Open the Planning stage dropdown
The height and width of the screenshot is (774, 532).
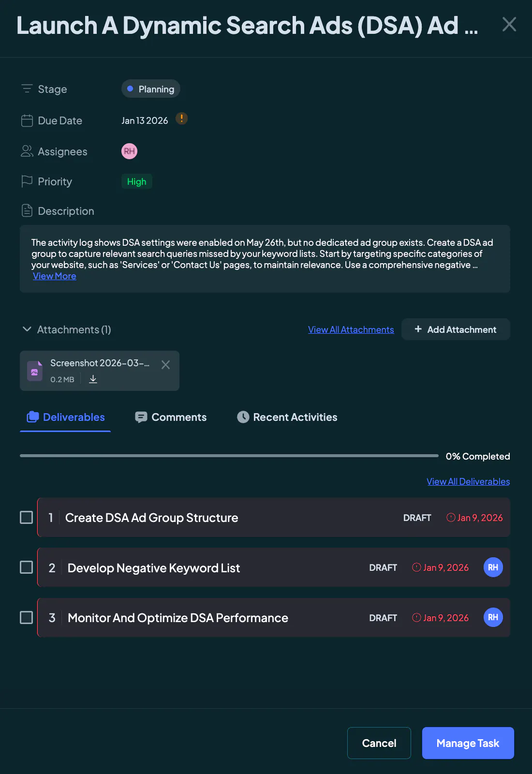(151, 89)
